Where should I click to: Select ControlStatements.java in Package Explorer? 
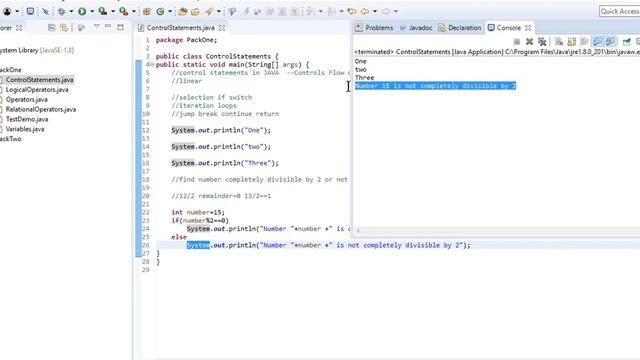pos(40,80)
